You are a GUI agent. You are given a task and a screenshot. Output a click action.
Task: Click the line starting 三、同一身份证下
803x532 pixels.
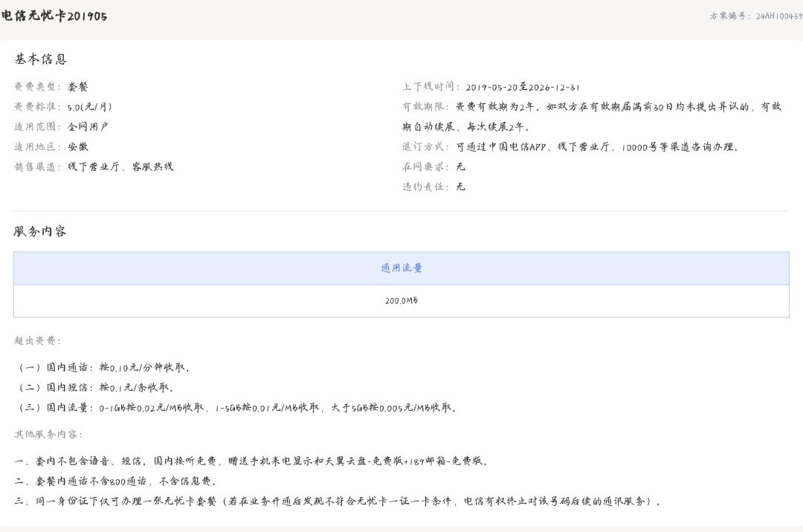(x=338, y=502)
